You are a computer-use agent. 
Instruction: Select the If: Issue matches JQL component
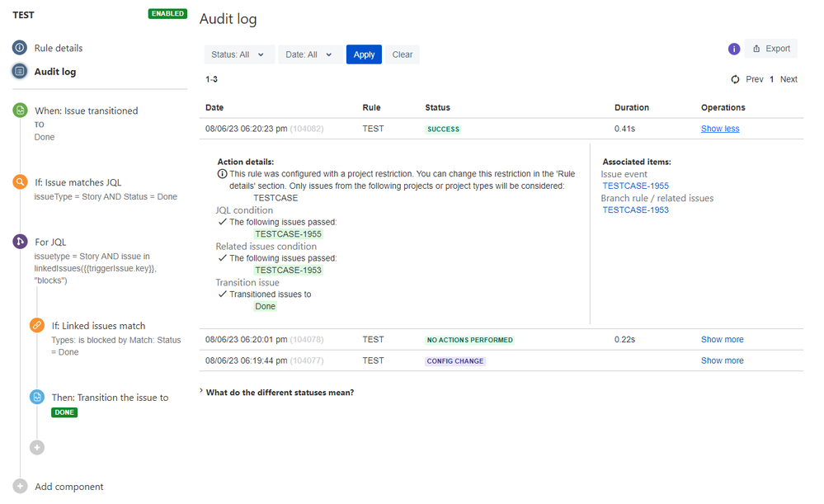[78, 182]
